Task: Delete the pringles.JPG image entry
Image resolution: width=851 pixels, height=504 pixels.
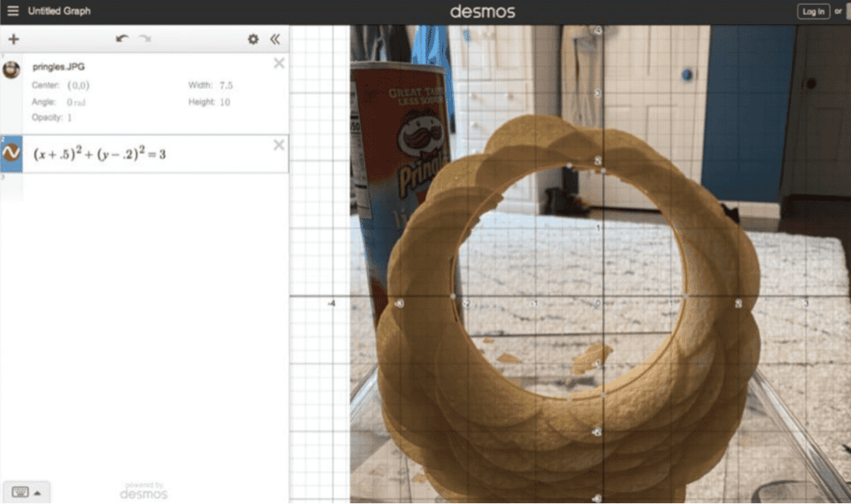Action: (x=278, y=63)
